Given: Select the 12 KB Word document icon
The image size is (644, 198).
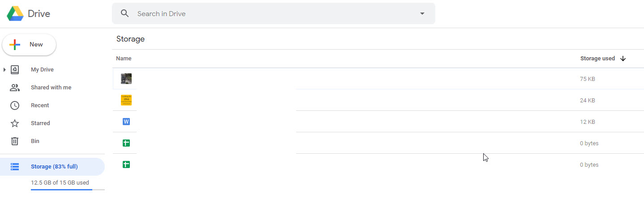Looking at the screenshot, I should (x=126, y=122).
